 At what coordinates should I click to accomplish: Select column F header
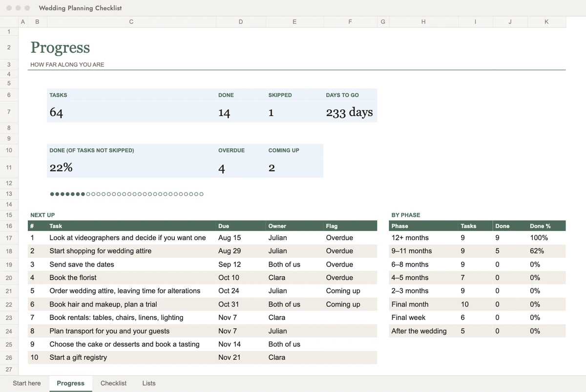pyautogui.click(x=350, y=21)
